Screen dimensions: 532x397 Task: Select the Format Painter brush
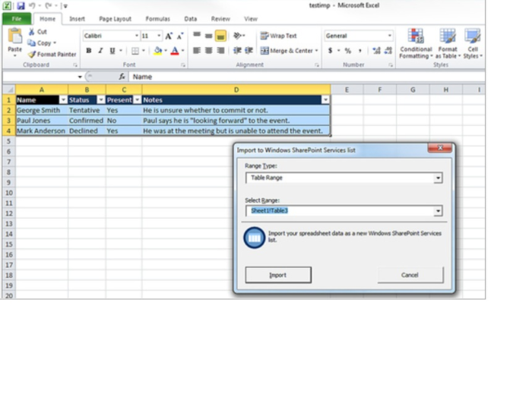click(x=32, y=54)
